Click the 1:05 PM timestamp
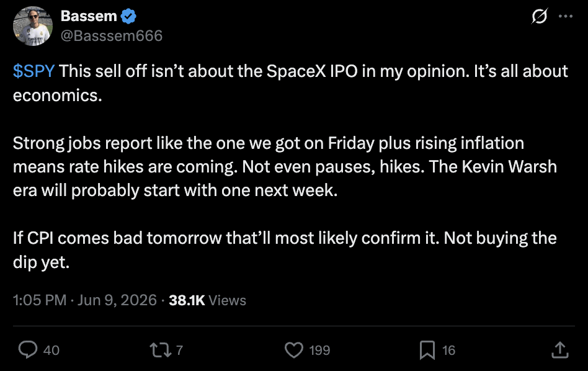 (x=40, y=300)
